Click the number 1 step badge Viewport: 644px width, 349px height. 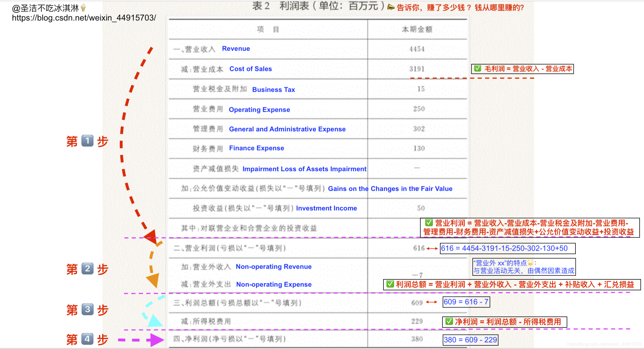pos(87,141)
